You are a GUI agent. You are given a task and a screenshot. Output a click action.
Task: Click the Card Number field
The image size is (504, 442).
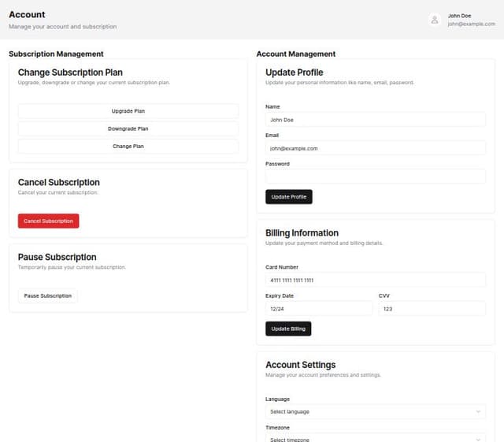tap(376, 280)
